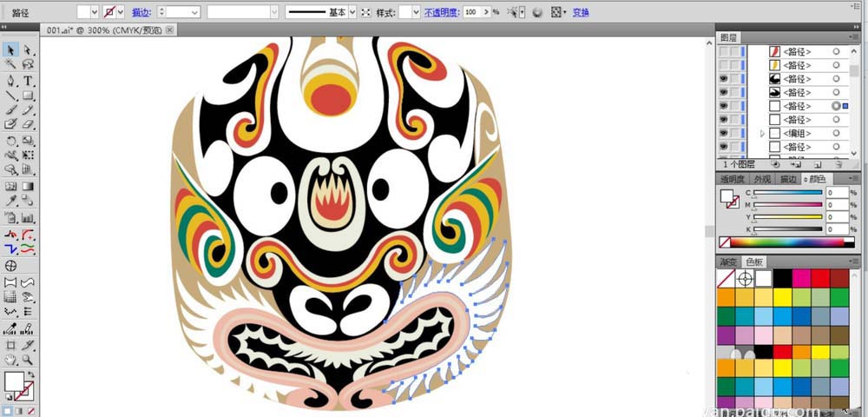
Task: Hide the selected 路径 layer via eye icon
Action: (x=723, y=106)
